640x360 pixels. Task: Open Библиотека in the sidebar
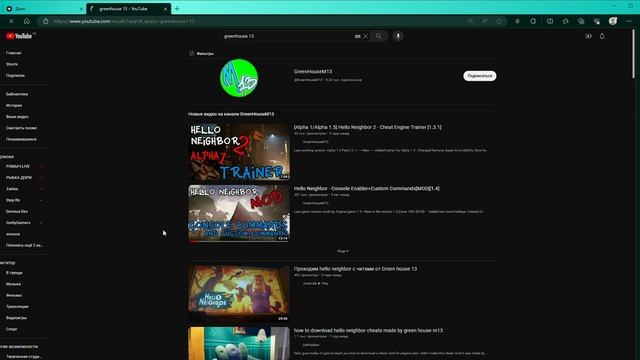17,94
